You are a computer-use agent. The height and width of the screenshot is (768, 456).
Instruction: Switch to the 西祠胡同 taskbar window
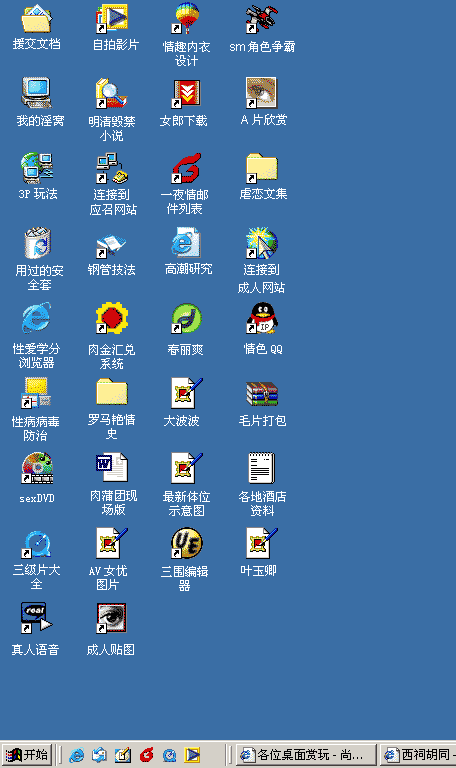419,754
